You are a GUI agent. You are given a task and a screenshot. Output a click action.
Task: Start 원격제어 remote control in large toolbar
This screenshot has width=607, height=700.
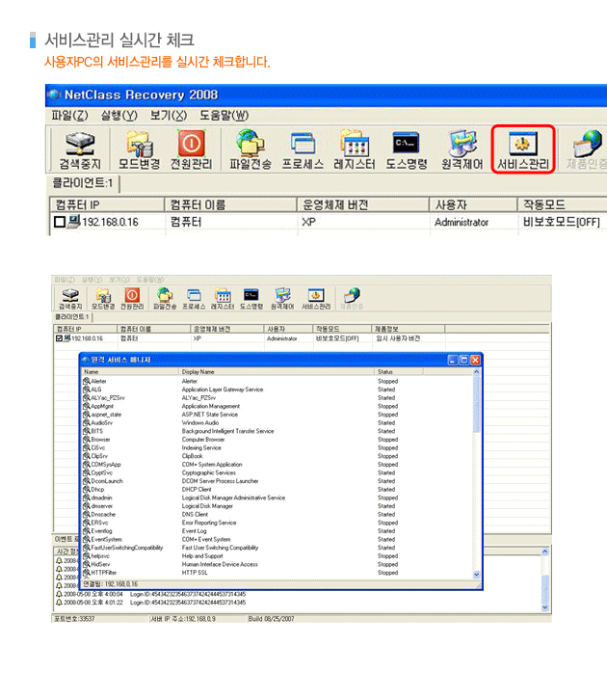click(x=462, y=150)
